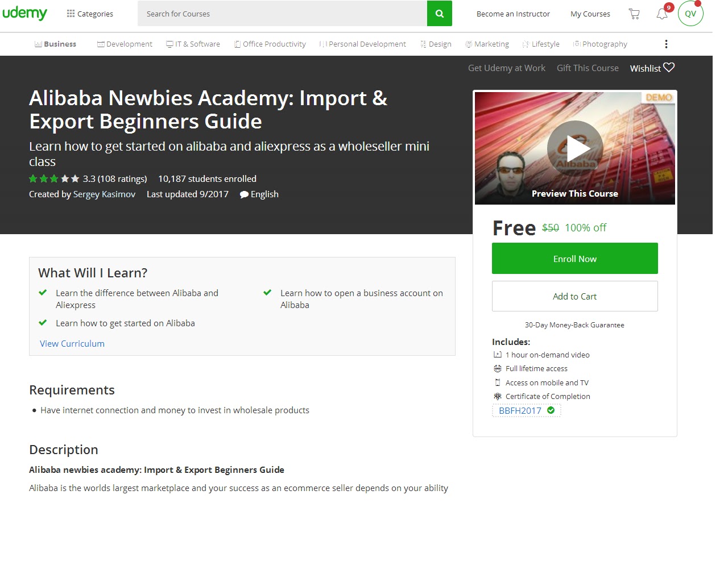This screenshot has width=728, height=582.
Task: Click the Requirements heading
Action: click(72, 390)
